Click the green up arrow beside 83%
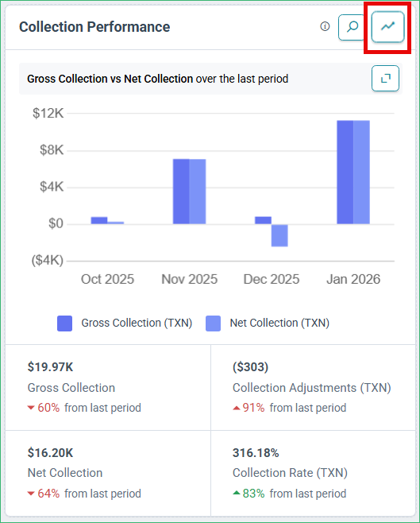The height and width of the screenshot is (523, 420). click(x=236, y=493)
